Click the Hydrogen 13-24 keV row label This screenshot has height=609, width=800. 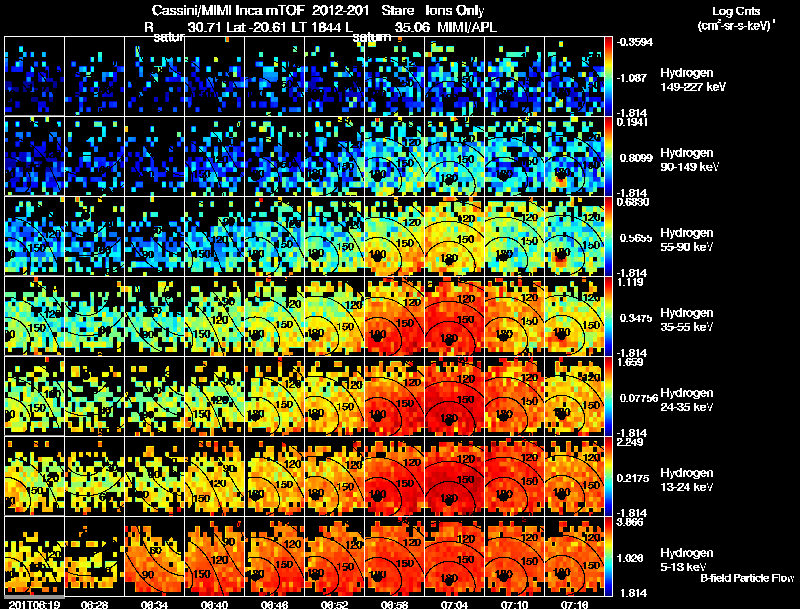click(687, 480)
